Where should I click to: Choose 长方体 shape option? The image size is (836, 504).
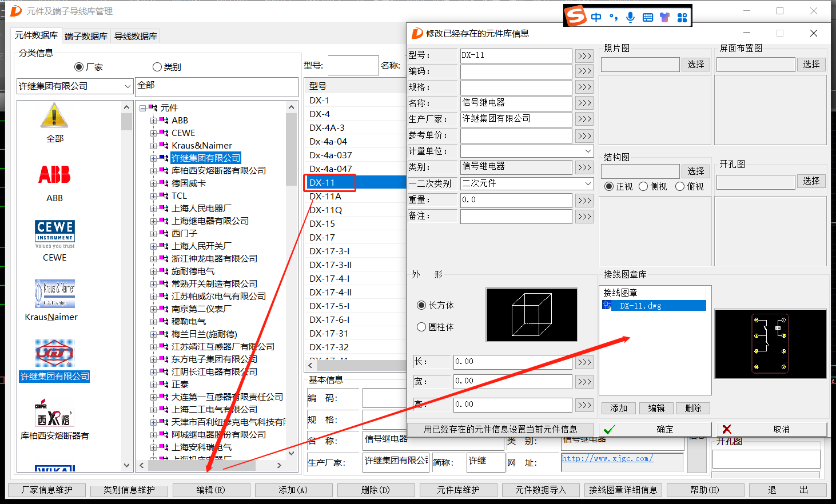[x=421, y=305]
